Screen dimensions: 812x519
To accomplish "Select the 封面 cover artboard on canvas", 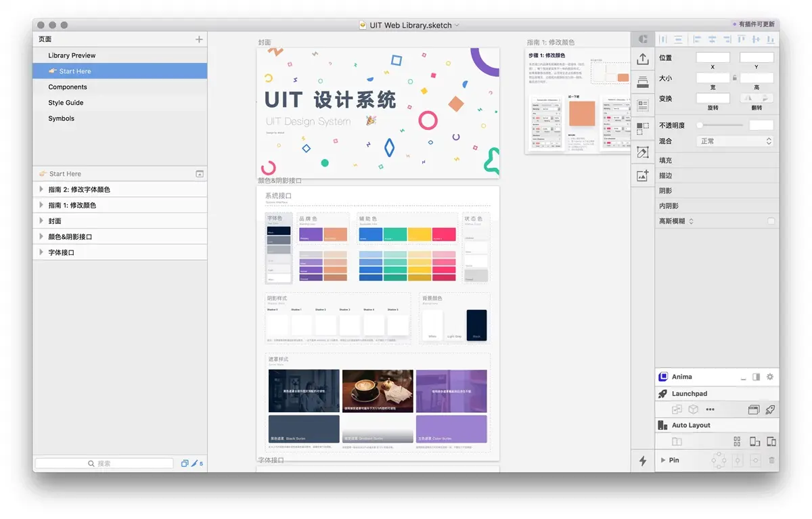I will [x=378, y=113].
